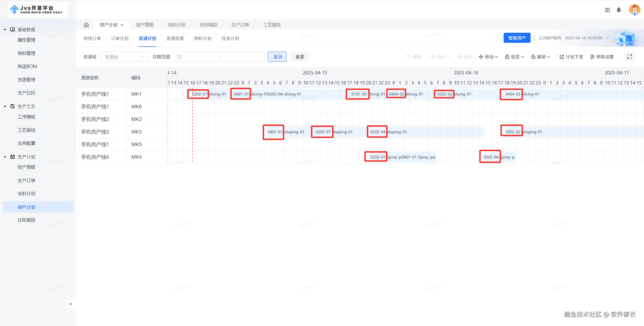Switch to the 排产策略 page tab

[x=145, y=25]
